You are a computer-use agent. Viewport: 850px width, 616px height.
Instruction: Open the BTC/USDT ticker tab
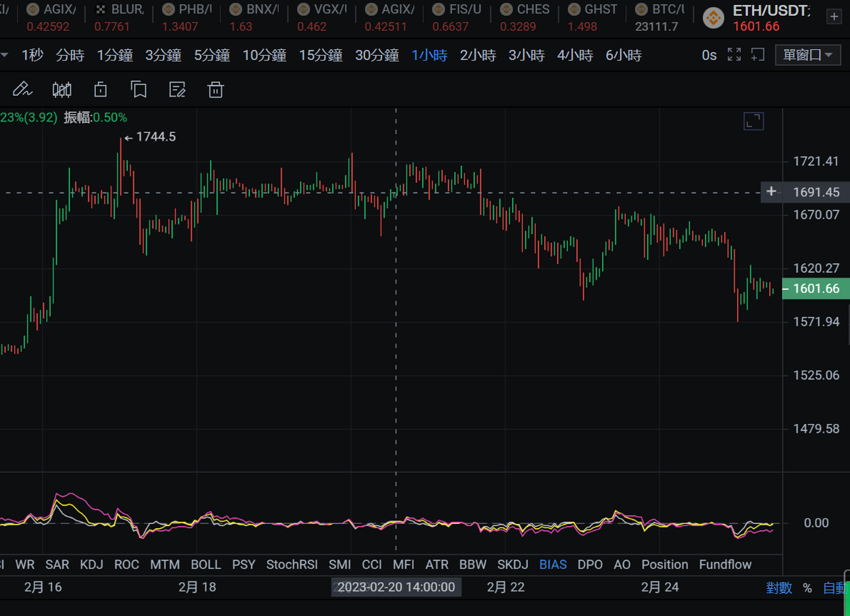click(x=659, y=17)
